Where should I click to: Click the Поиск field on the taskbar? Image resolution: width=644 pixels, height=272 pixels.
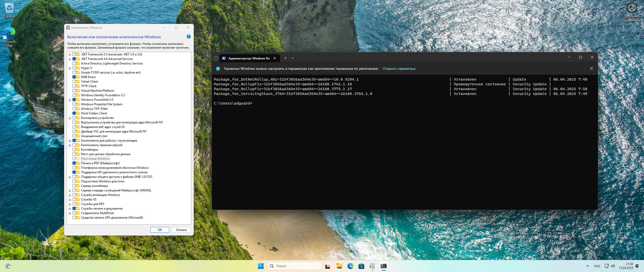tap(294, 266)
